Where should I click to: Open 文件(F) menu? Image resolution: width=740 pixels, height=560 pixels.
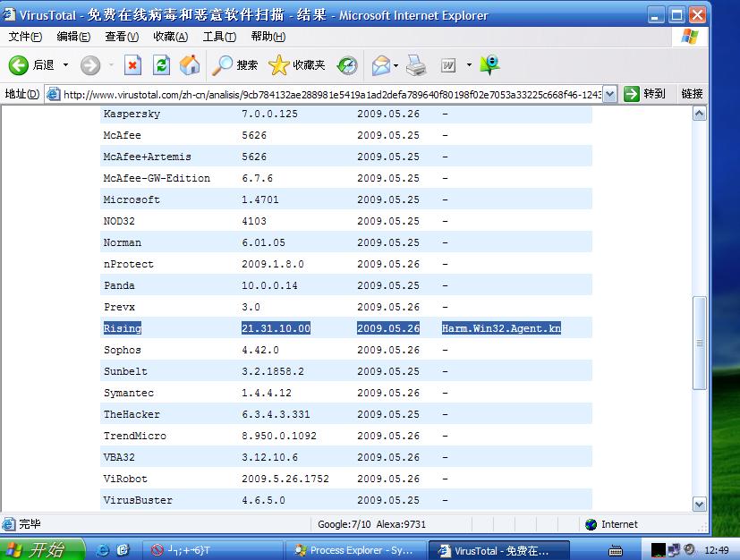[x=25, y=37]
